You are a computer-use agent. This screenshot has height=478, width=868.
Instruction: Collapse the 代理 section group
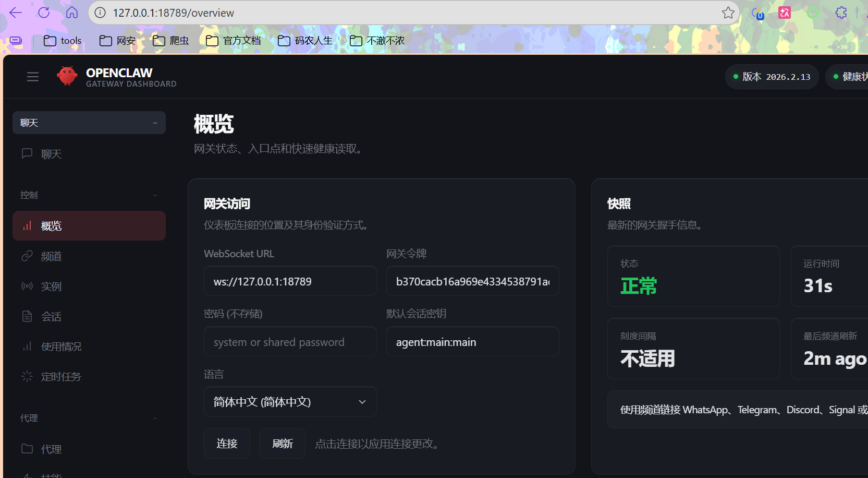point(89,418)
